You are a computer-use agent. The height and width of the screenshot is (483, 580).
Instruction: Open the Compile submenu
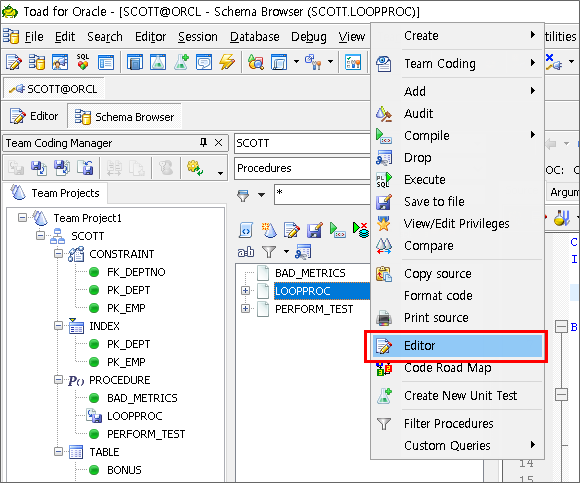pos(457,135)
